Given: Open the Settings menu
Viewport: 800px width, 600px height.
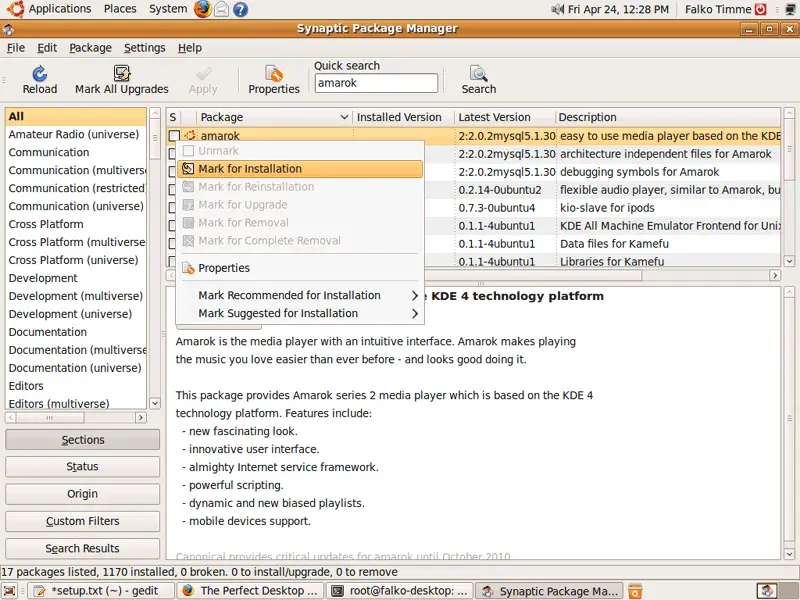Looking at the screenshot, I should pyautogui.click(x=144, y=48).
